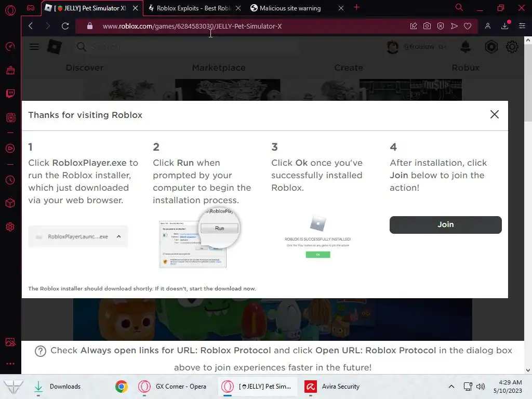Open the Extensions cube icon in sidebar

10,203
